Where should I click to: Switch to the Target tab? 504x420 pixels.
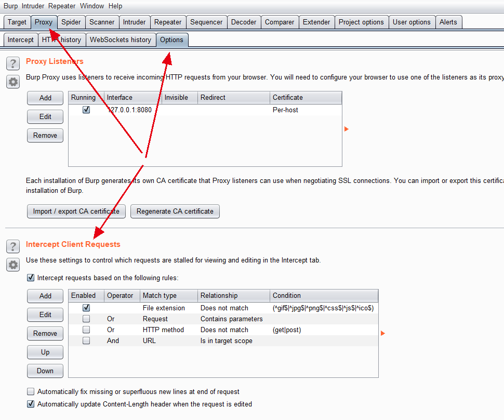click(17, 22)
